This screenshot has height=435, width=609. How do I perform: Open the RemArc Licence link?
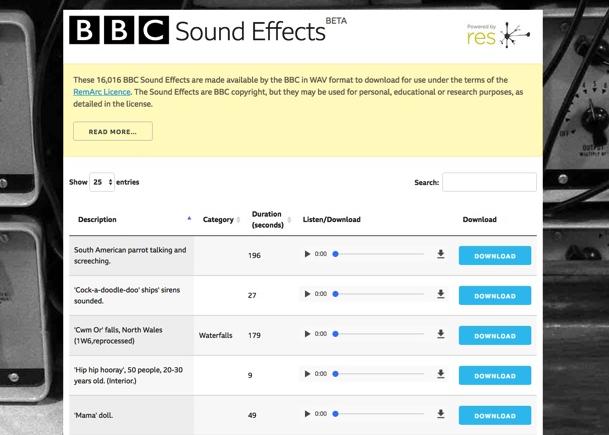pyautogui.click(x=102, y=92)
